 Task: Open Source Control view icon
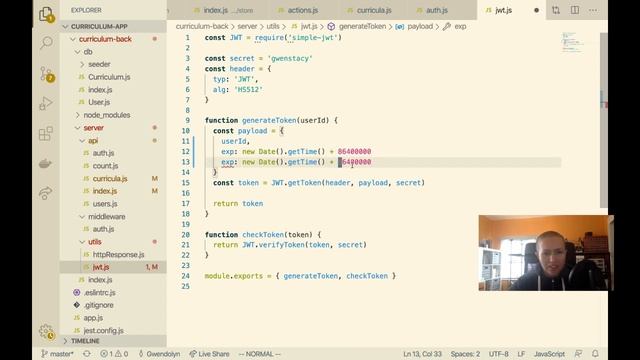pyautogui.click(x=46, y=74)
